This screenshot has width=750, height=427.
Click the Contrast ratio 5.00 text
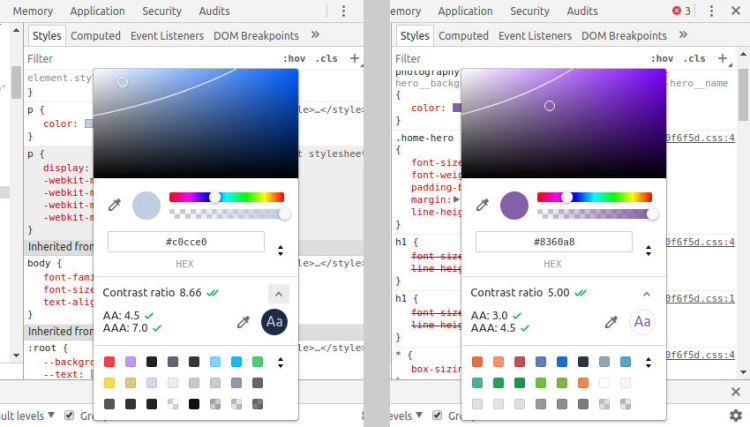[520, 293]
